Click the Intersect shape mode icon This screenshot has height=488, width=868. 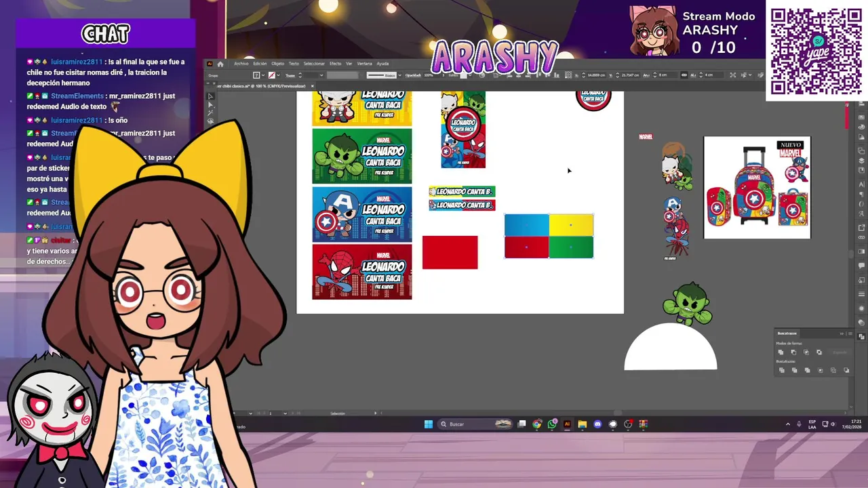[x=806, y=352]
